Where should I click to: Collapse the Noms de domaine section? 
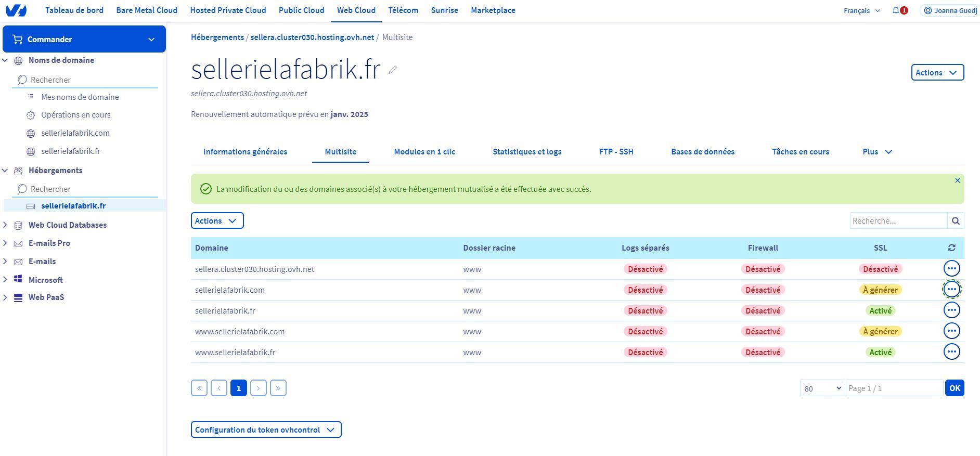(x=5, y=60)
